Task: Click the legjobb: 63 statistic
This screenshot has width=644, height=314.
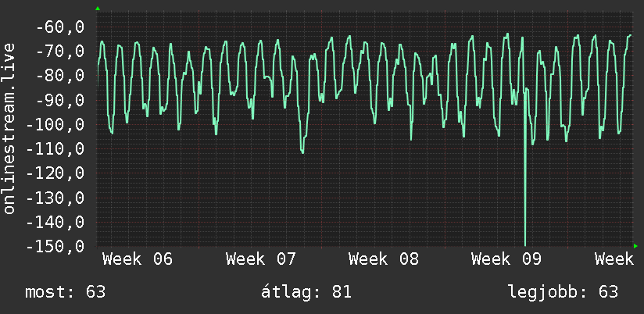Action: (x=563, y=292)
